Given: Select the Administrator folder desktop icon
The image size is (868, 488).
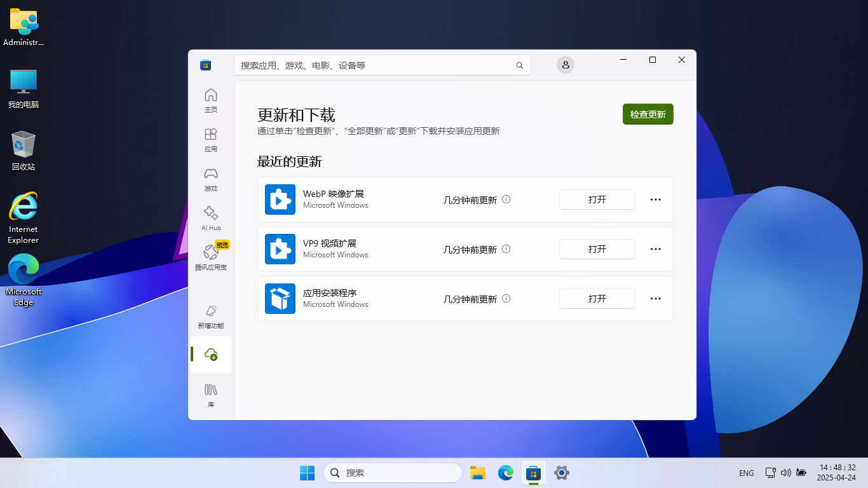Looking at the screenshot, I should coord(24,27).
